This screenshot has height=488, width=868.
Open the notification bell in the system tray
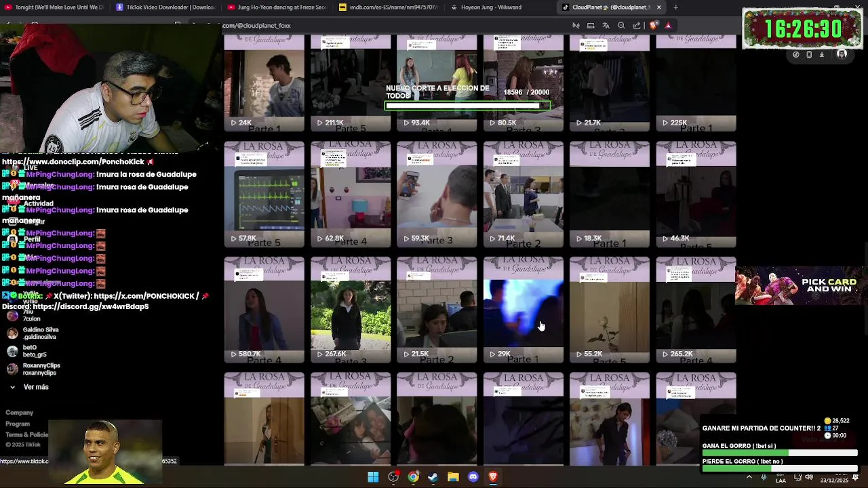click(x=856, y=477)
